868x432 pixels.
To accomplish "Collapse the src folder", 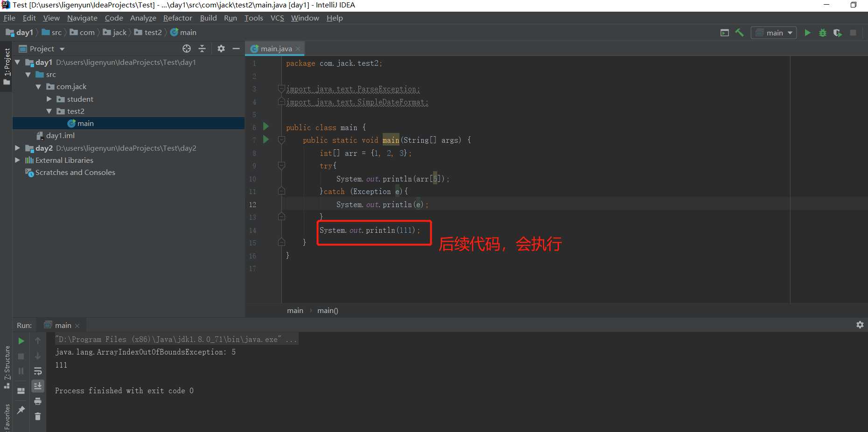I will [28, 74].
